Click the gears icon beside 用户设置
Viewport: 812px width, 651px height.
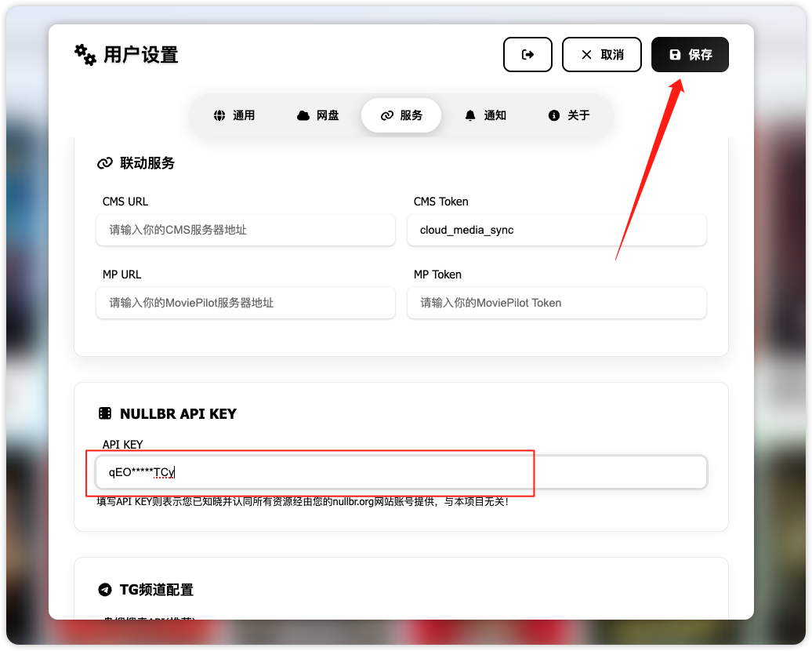pyautogui.click(x=85, y=55)
